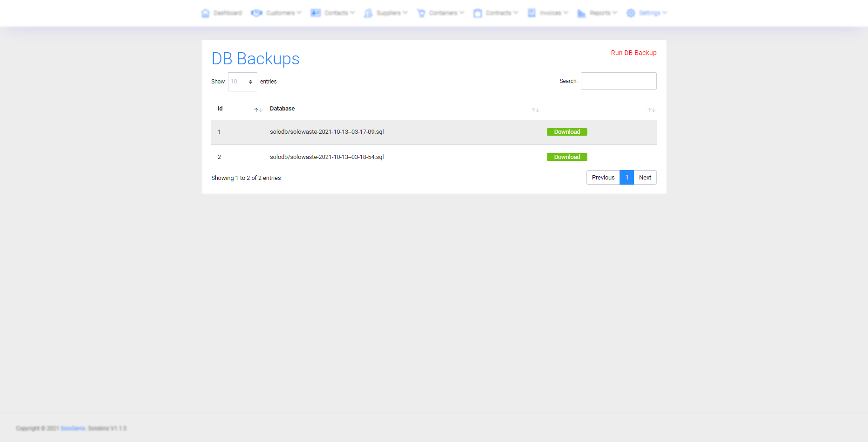Click the Contacts card icon
The image size is (868, 442).
click(x=316, y=13)
